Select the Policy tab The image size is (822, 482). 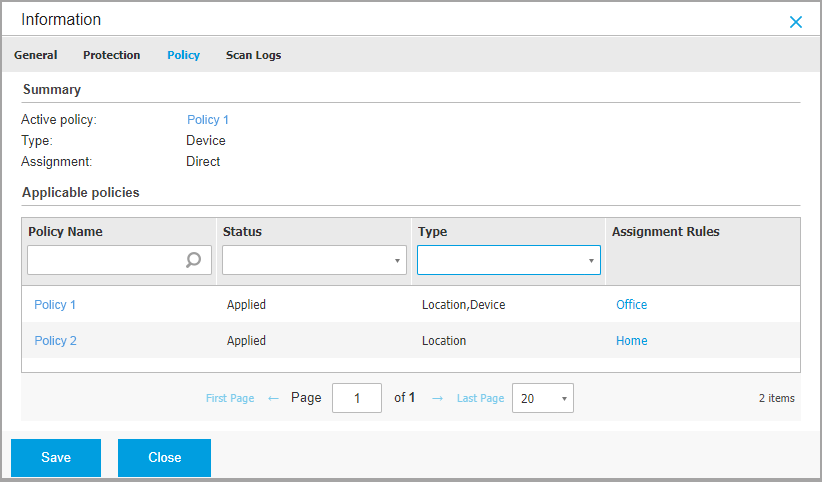coord(183,55)
